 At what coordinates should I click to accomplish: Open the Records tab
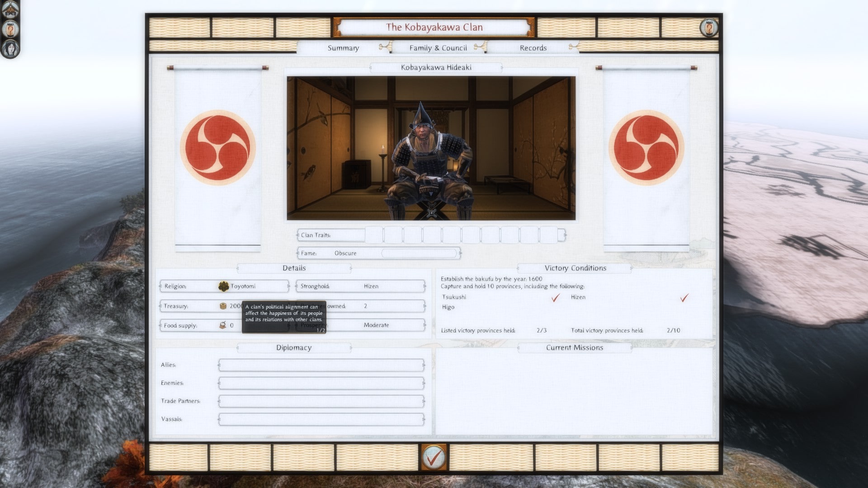533,48
